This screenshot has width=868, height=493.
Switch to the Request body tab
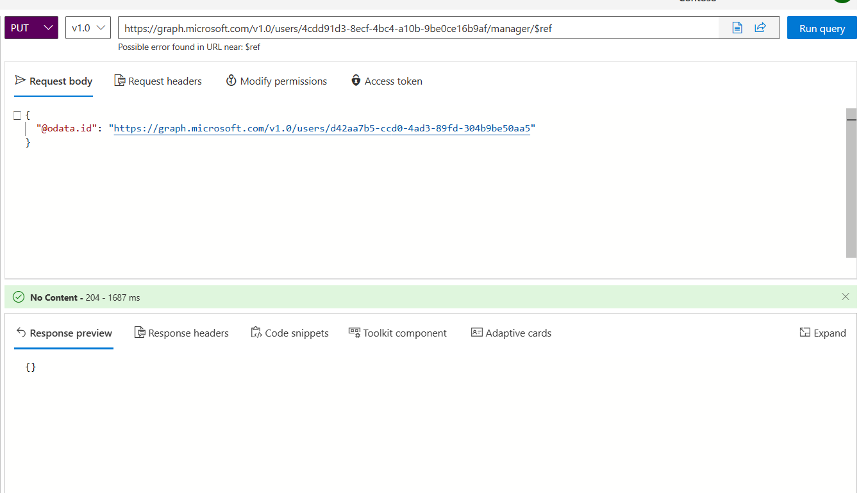(54, 81)
